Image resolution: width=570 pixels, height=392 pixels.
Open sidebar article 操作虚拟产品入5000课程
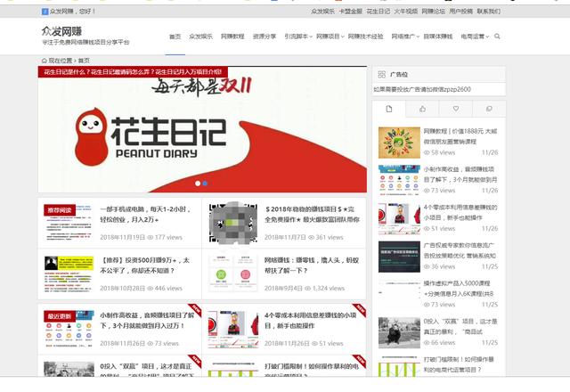click(x=459, y=289)
